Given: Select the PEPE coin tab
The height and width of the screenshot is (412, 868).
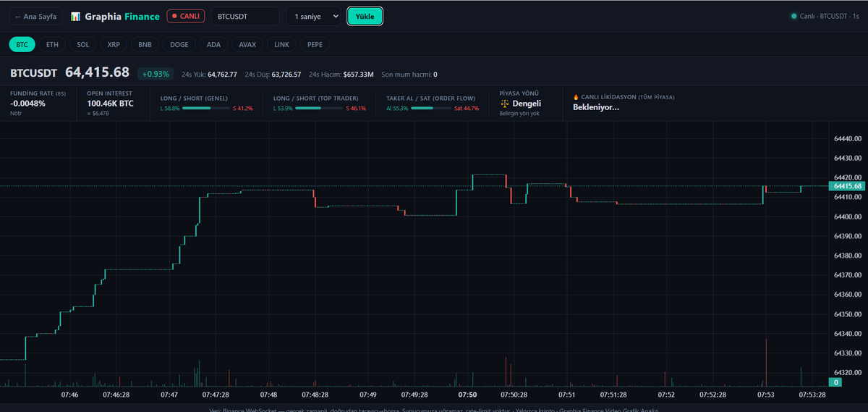Looking at the screenshot, I should pos(315,44).
